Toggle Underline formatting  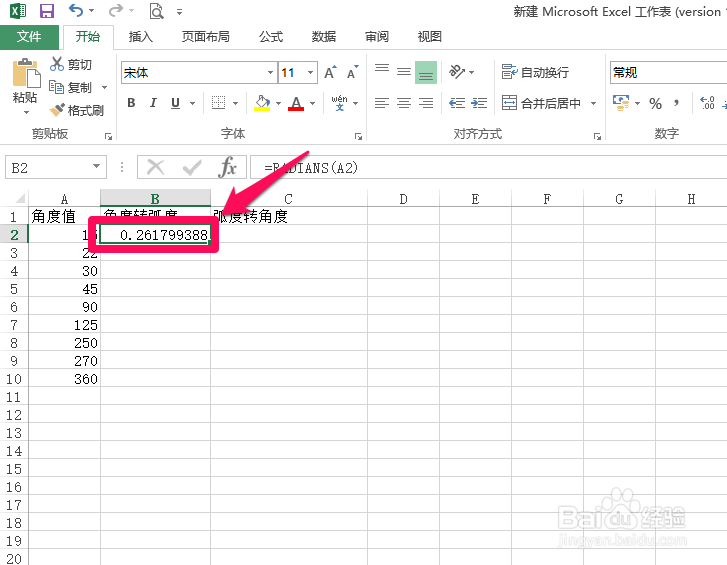pyautogui.click(x=175, y=103)
